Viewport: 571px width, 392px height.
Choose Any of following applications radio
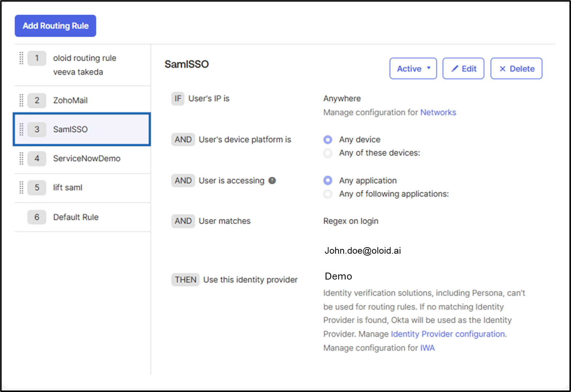point(328,194)
